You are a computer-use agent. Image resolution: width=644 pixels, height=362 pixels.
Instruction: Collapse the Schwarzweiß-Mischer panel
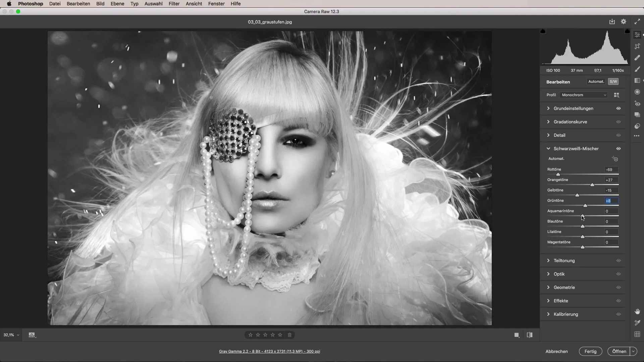548,148
